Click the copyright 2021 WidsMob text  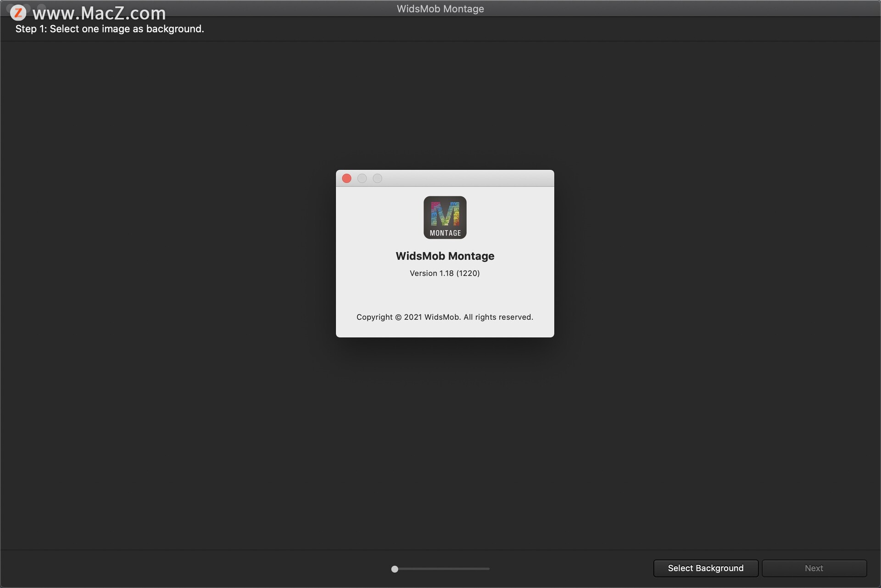click(x=445, y=317)
